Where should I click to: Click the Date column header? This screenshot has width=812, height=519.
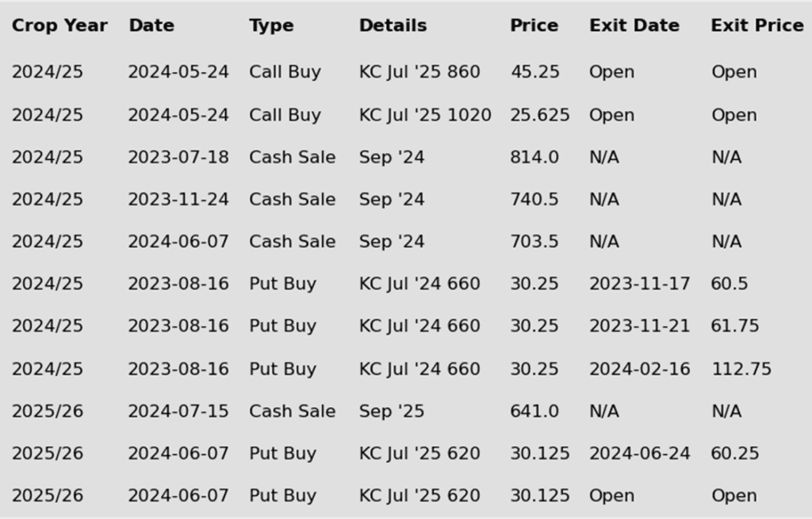point(151,25)
